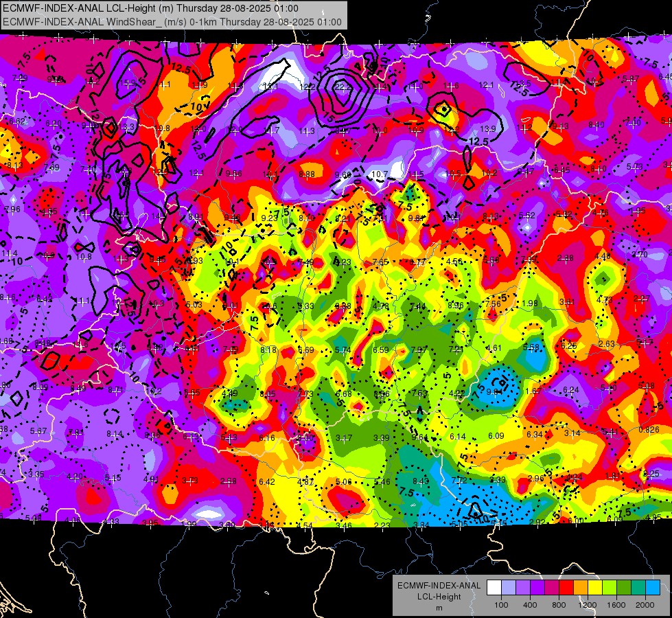The width and height of the screenshot is (672, 618).
Task: Click the 3.14 grid value
Action: click(x=572, y=433)
